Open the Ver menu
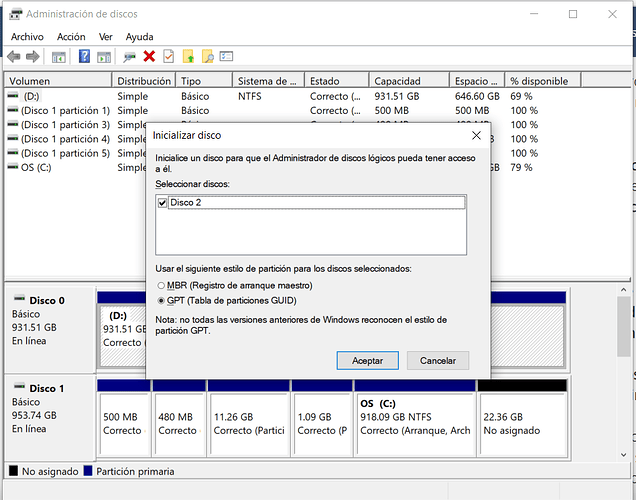This screenshot has width=636, height=500. 105,37
